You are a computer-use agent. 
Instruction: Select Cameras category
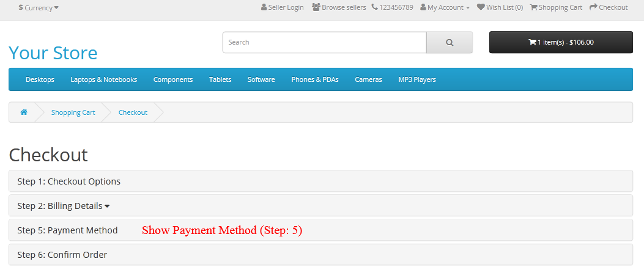368,79
